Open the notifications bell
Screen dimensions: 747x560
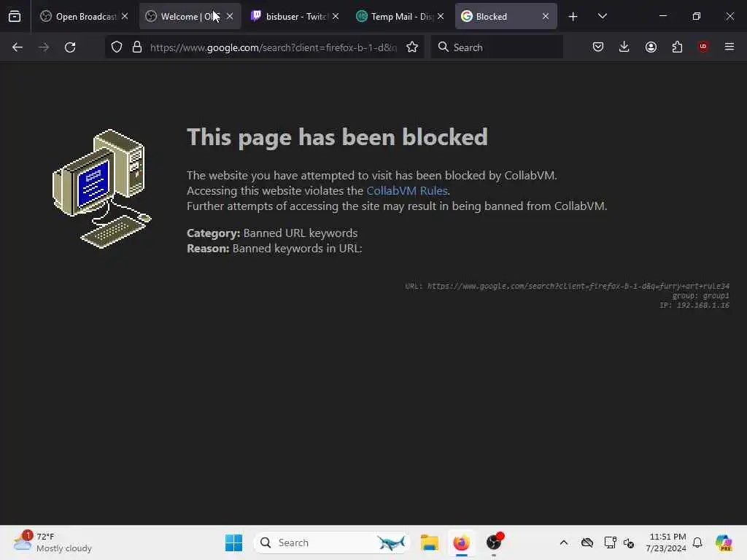coord(697,542)
